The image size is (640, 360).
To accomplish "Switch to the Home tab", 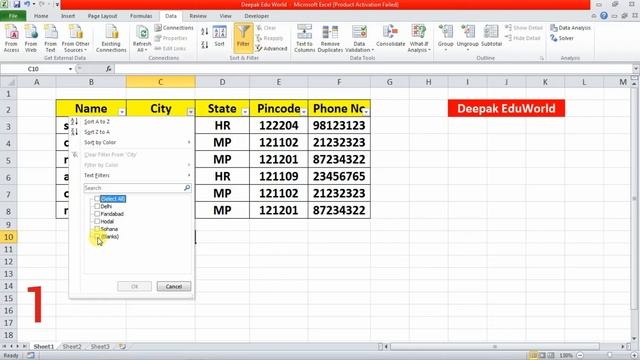I will 41,16.
